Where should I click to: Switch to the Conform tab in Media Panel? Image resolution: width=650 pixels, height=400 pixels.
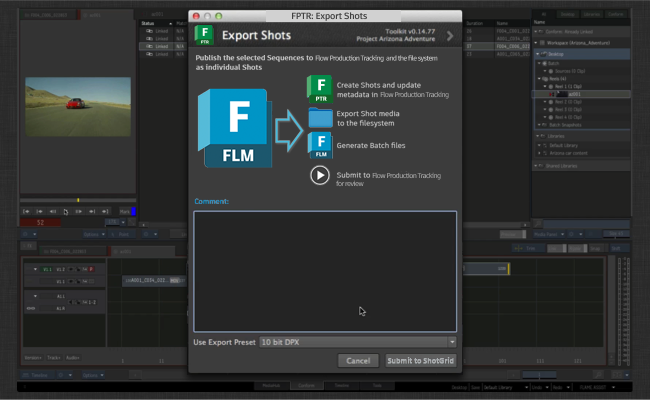coord(616,14)
